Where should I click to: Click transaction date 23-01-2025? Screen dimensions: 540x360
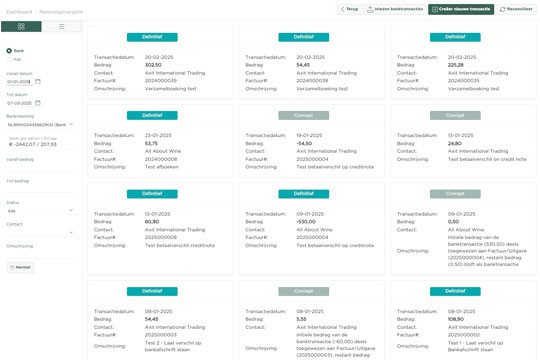[x=158, y=135]
